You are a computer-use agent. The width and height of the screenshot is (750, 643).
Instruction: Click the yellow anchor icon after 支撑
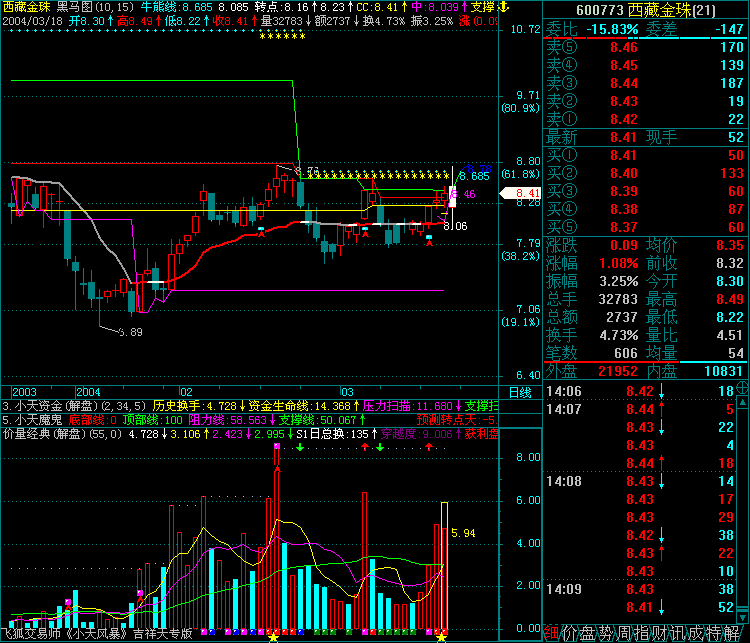coord(502,7)
